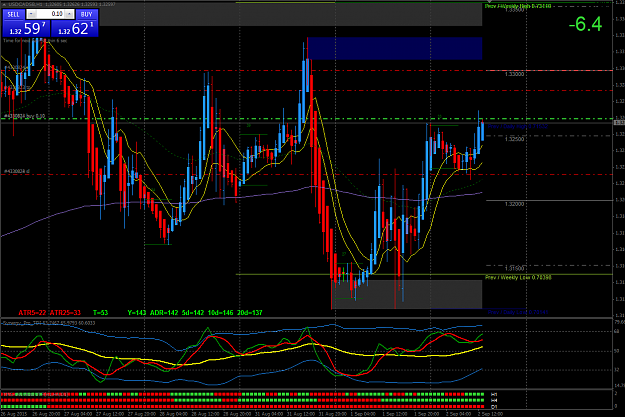Click the 1.32000 price level label
Viewport: 625px width, 417px height.
click(515, 204)
